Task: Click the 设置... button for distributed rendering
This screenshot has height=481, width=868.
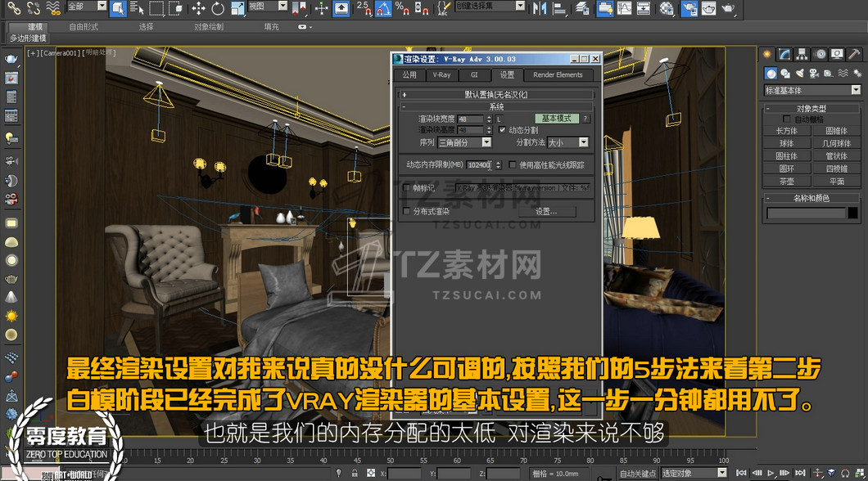Action: point(546,212)
